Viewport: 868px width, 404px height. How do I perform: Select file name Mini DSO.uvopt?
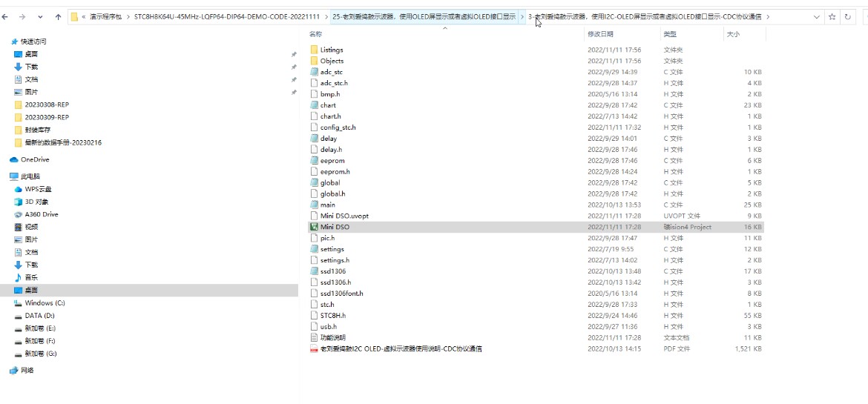(344, 216)
